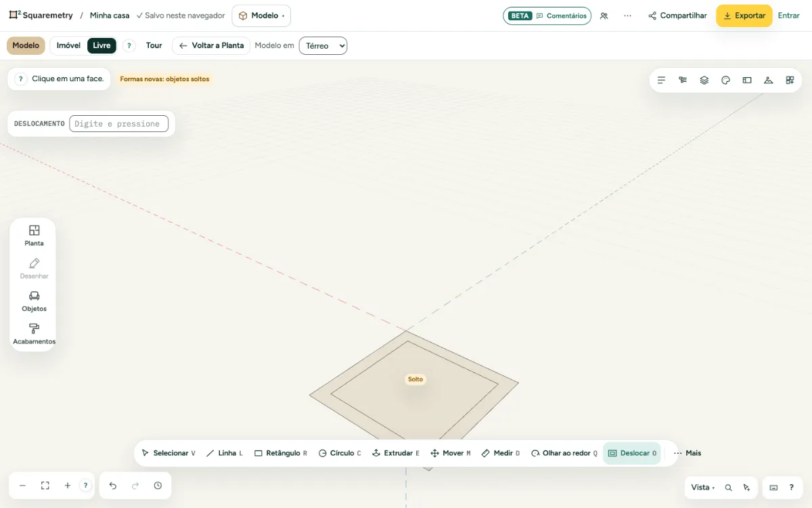Open the collaborators people icon
This screenshot has height=508, width=812.
pos(604,16)
